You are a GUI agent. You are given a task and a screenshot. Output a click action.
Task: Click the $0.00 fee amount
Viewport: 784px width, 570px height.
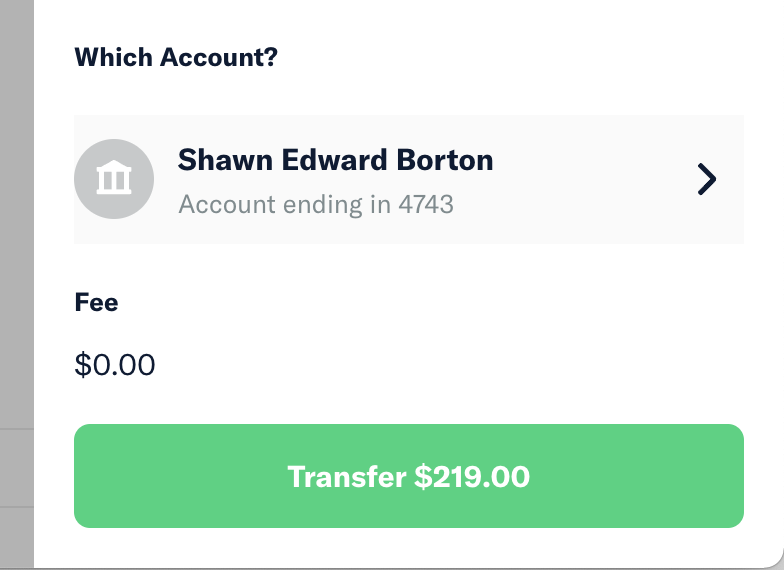click(114, 364)
